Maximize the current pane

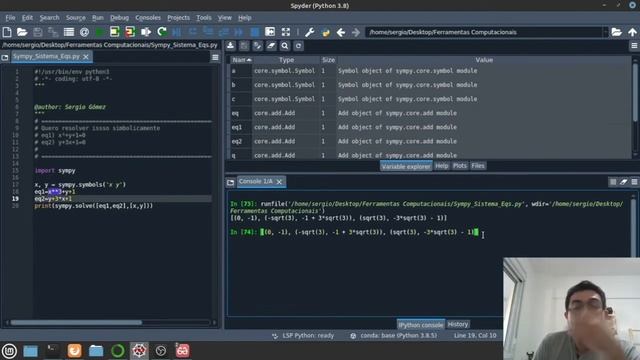[270, 32]
